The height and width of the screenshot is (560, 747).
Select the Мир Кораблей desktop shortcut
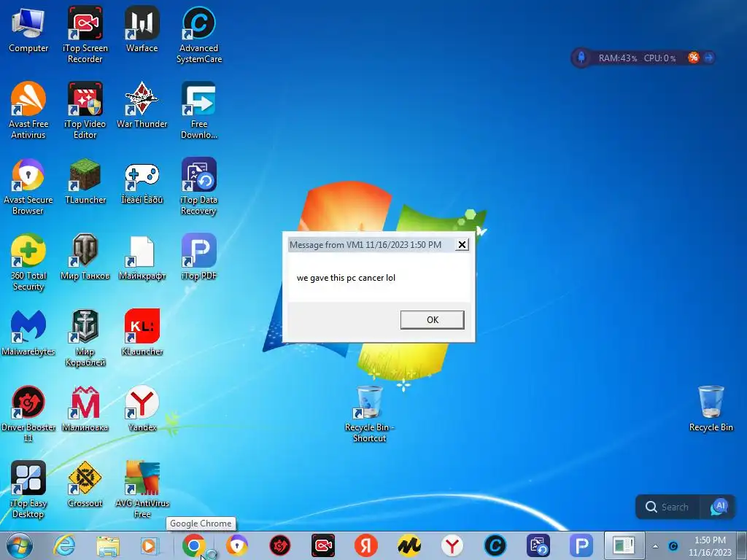(x=85, y=338)
